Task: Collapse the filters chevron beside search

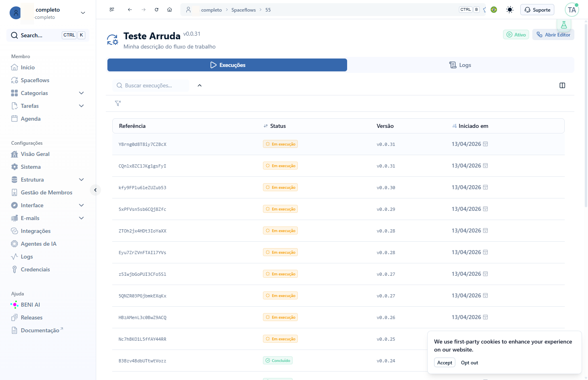Action: coord(200,85)
